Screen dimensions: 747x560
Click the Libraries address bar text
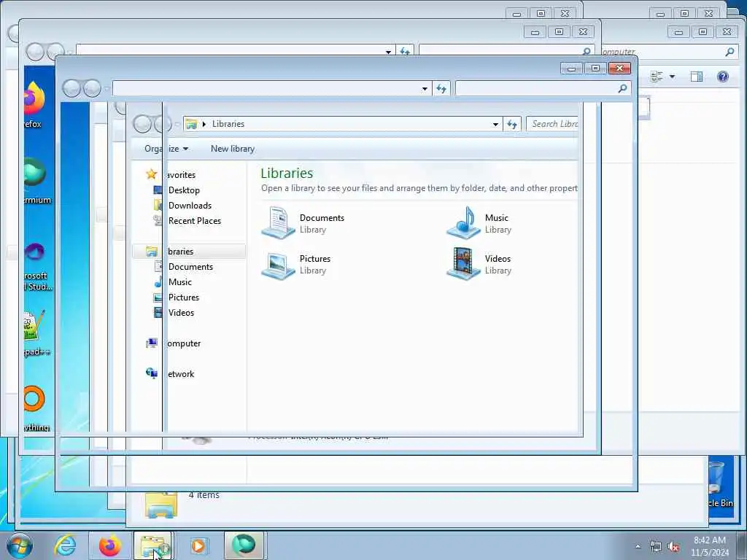point(228,124)
